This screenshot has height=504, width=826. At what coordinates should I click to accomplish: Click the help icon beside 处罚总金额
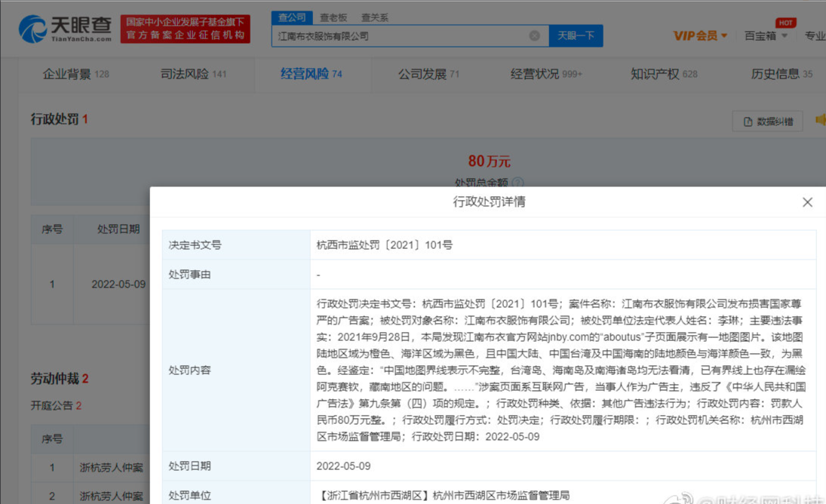click(518, 183)
